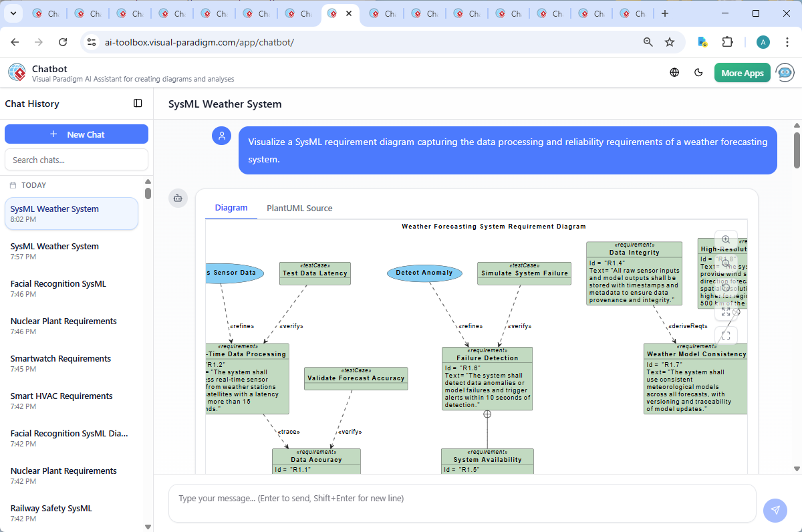Open the browser Extensions menu
This screenshot has width=802, height=532.
pos(728,42)
